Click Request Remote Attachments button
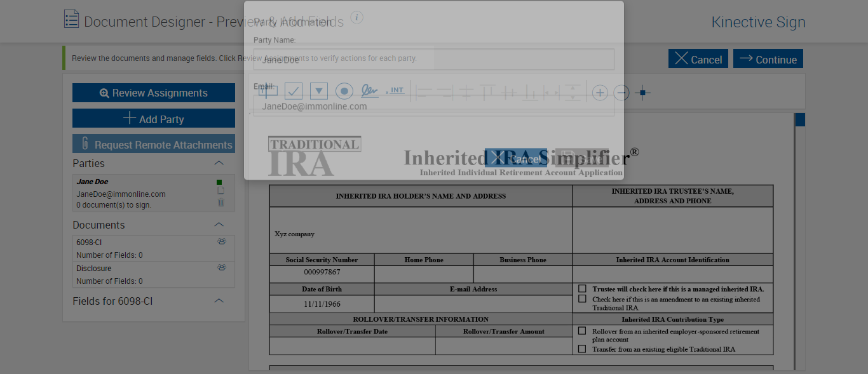The height and width of the screenshot is (374, 868). point(154,144)
